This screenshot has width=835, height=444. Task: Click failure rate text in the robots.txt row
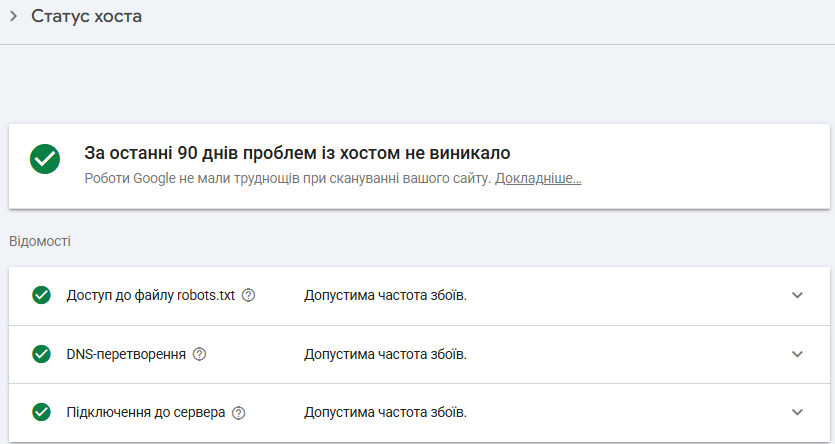point(386,295)
